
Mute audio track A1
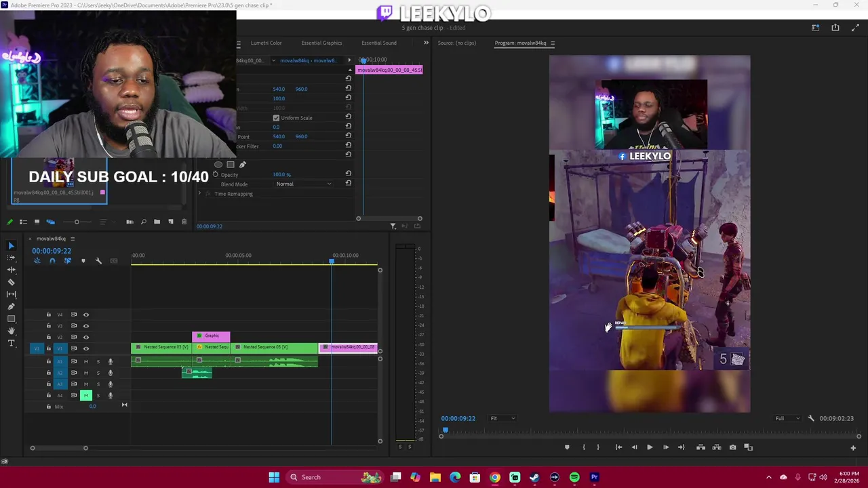85,361
